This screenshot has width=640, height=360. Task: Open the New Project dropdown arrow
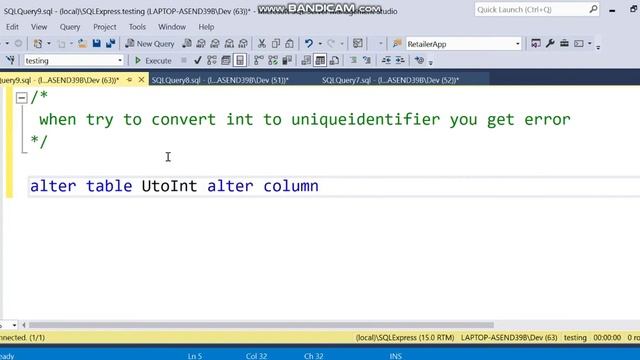pyautogui.click(x=49, y=44)
